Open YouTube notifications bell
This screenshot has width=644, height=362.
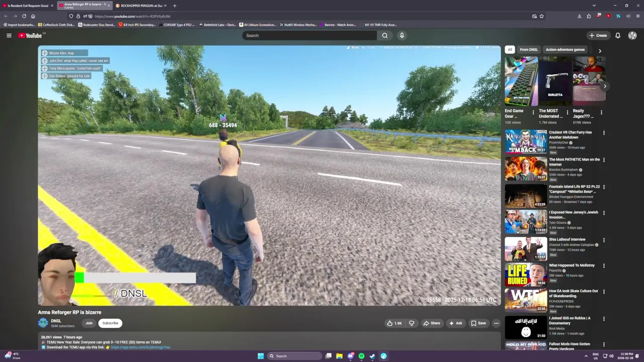[618, 35]
